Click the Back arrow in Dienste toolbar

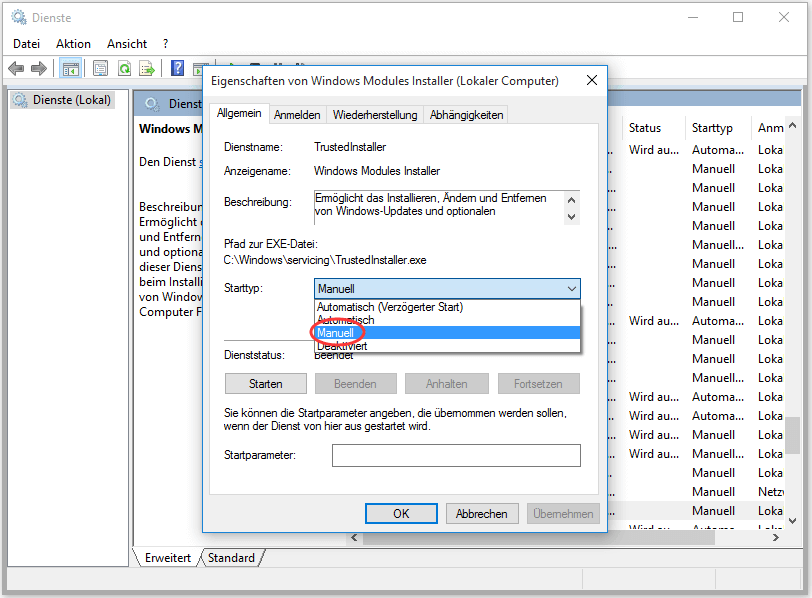[x=16, y=68]
